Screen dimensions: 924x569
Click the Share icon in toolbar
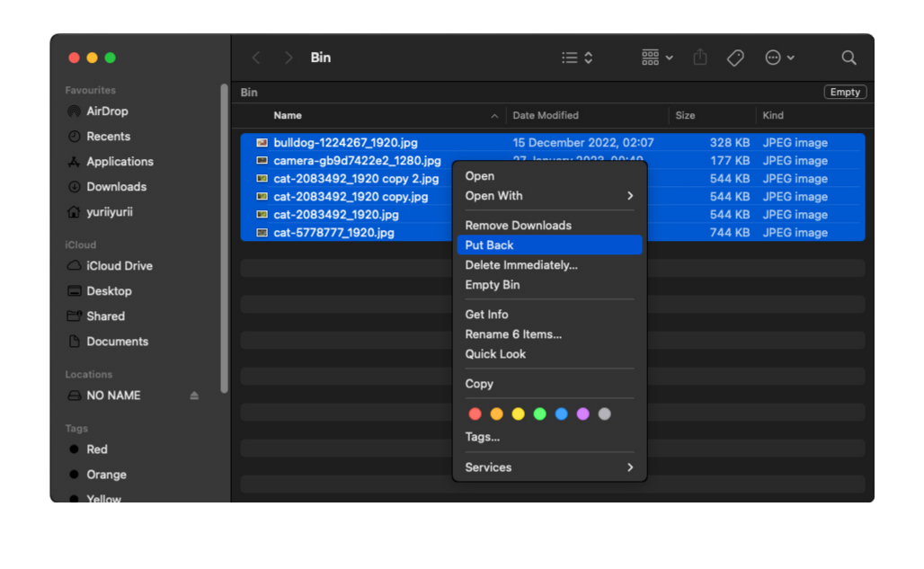700,58
